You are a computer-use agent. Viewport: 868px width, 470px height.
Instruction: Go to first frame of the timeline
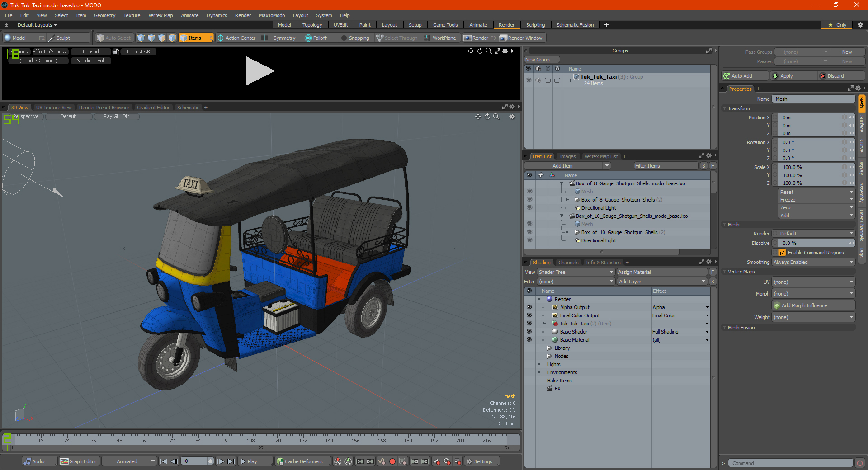coord(164,461)
